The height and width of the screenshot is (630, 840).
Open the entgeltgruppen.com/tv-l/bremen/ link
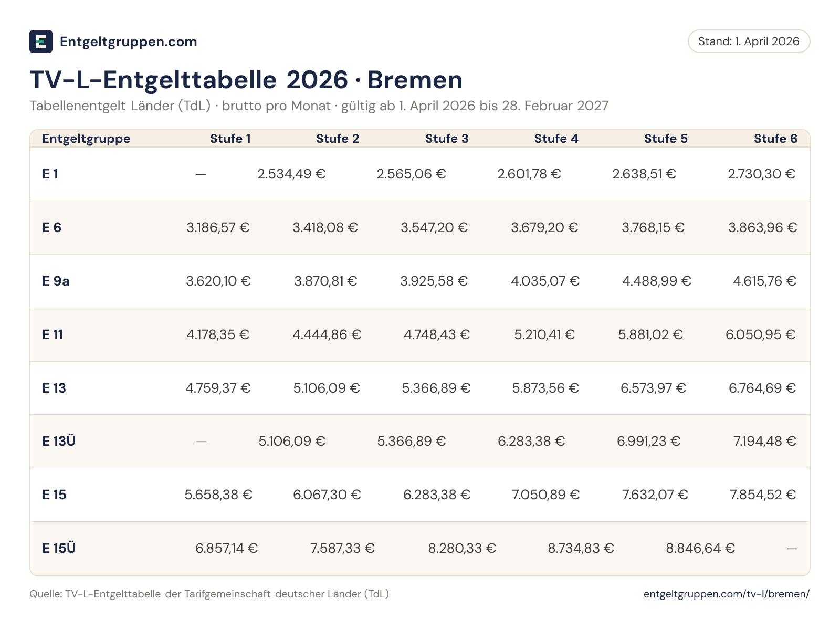[727, 594]
